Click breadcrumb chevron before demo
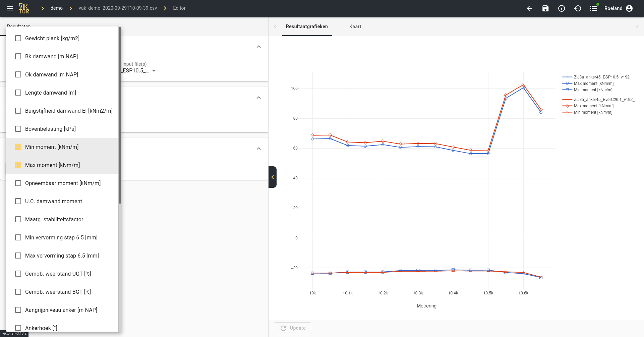The image size is (644, 337). 43,8
